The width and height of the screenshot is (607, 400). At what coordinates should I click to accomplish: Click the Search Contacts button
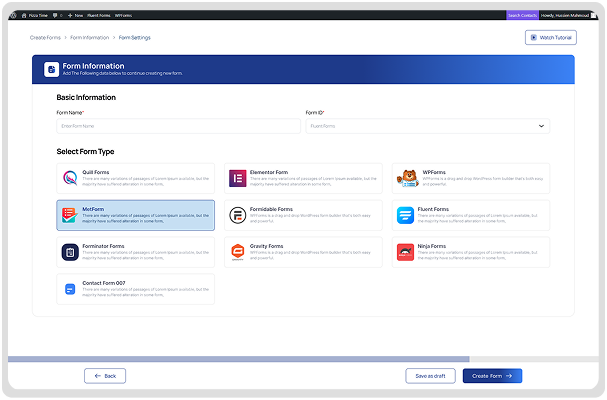tap(522, 15)
